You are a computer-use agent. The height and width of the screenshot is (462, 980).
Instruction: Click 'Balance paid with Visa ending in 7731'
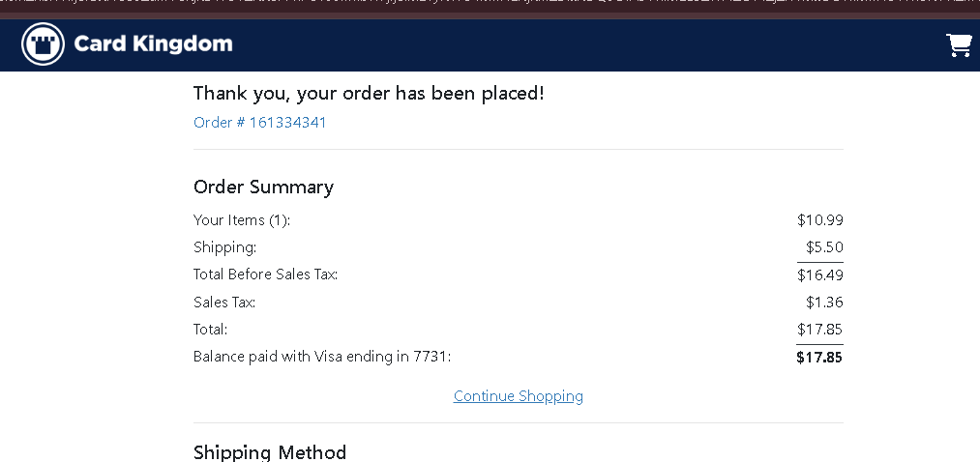pyautogui.click(x=321, y=357)
